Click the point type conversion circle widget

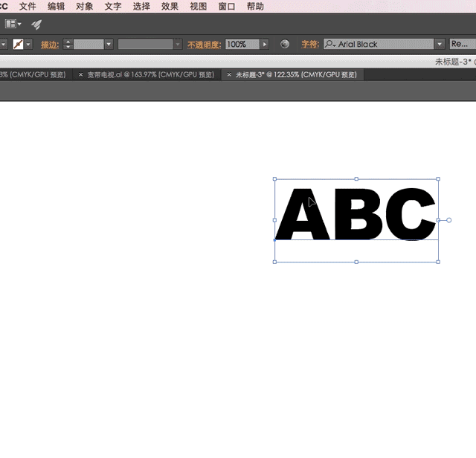[449, 220]
